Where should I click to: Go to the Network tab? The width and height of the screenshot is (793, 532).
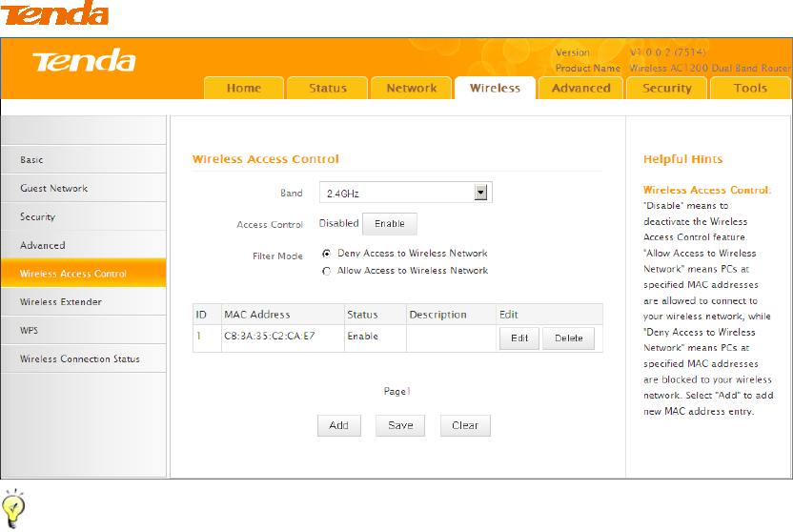(411, 88)
